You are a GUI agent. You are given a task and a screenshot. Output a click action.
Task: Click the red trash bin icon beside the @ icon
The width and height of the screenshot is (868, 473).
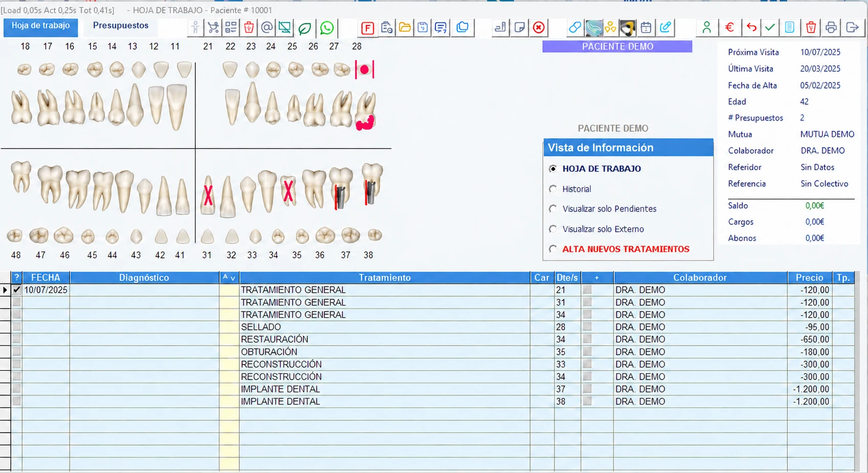(249, 28)
